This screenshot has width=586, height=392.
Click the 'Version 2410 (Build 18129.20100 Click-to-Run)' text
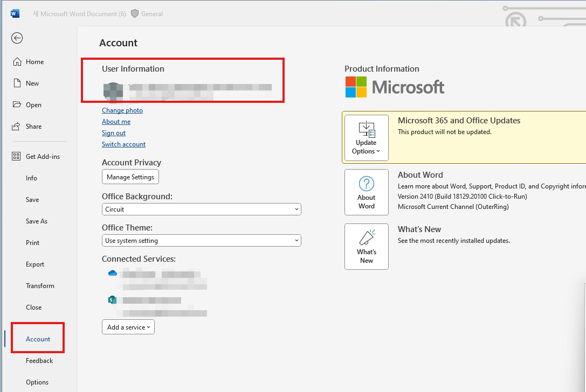pyautogui.click(x=463, y=197)
